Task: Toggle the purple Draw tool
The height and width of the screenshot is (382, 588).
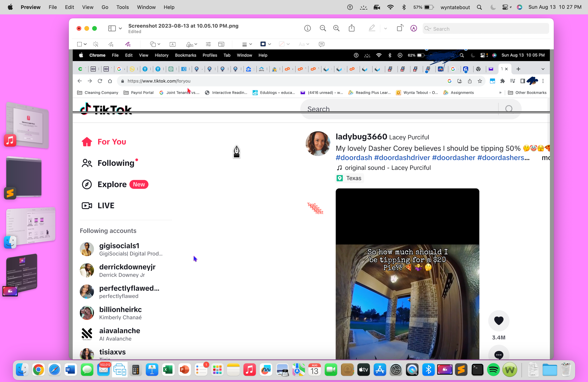Action: coord(128,44)
